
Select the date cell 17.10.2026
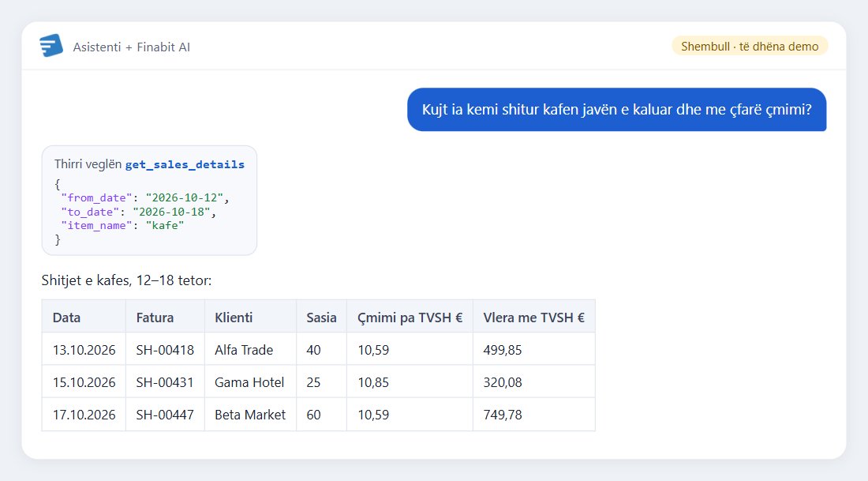click(x=84, y=415)
